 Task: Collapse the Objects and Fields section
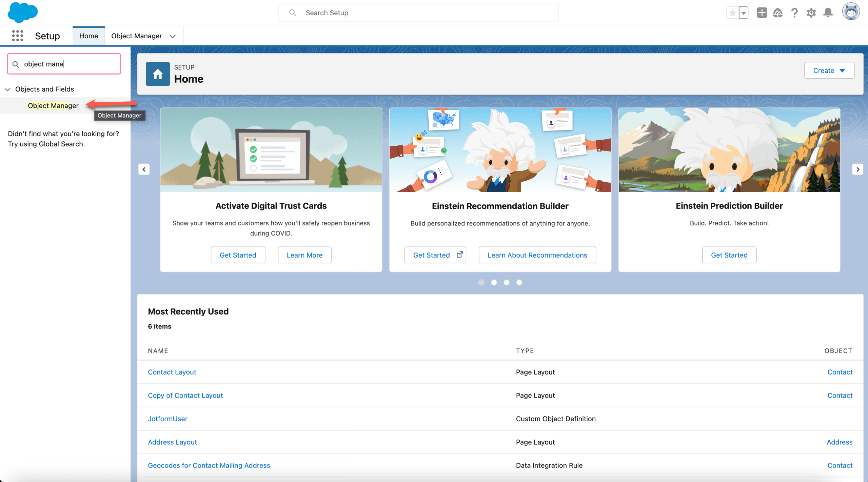point(7,89)
